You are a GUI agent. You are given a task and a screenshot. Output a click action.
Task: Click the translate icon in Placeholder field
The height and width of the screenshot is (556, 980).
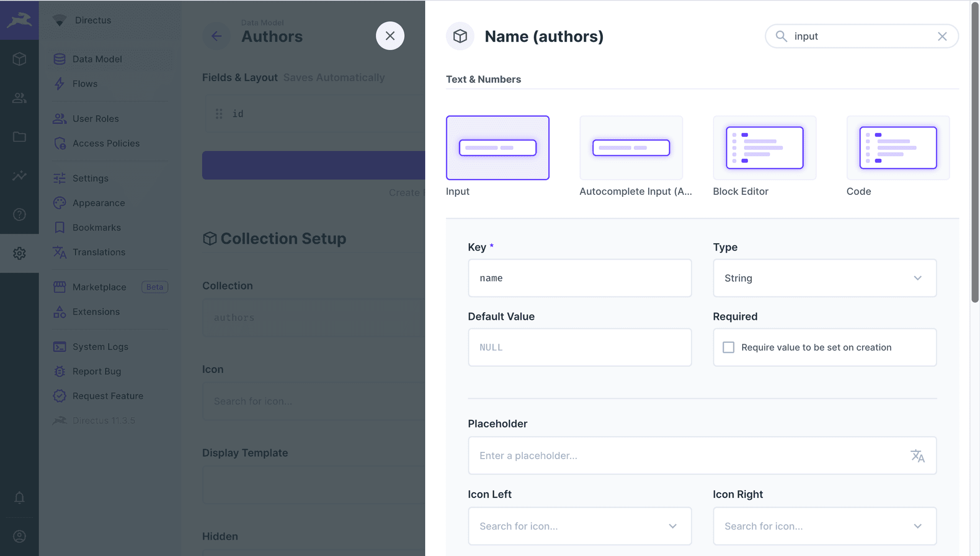[x=917, y=456]
